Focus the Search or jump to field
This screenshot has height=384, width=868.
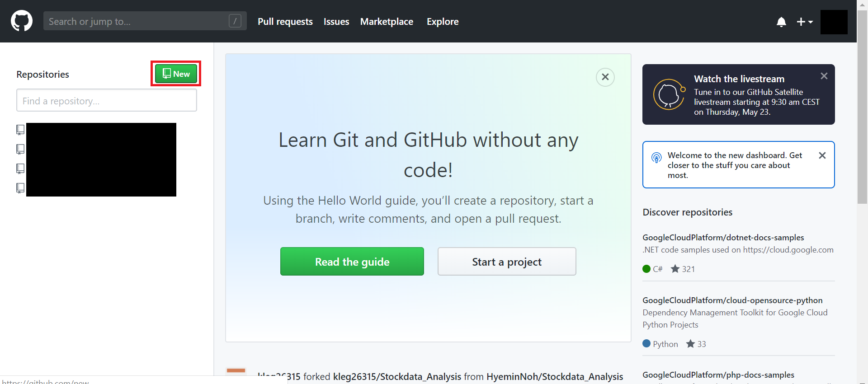pos(145,21)
